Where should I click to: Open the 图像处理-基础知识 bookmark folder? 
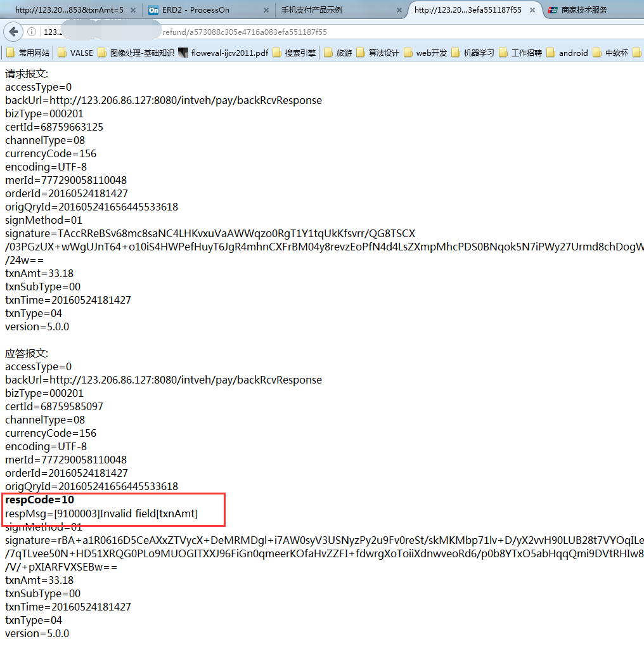[136, 53]
